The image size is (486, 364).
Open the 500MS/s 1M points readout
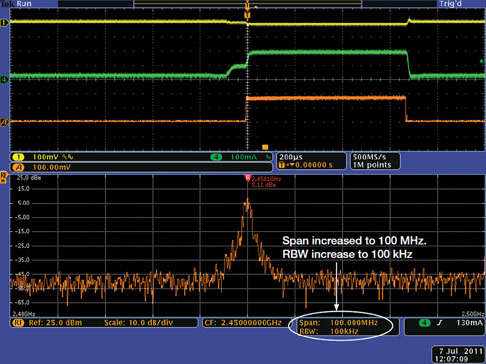coord(375,161)
